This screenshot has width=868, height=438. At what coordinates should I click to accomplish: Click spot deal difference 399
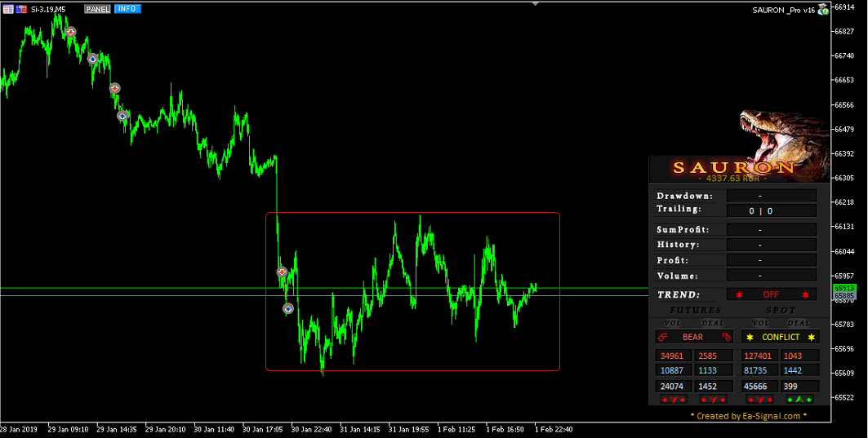point(800,387)
